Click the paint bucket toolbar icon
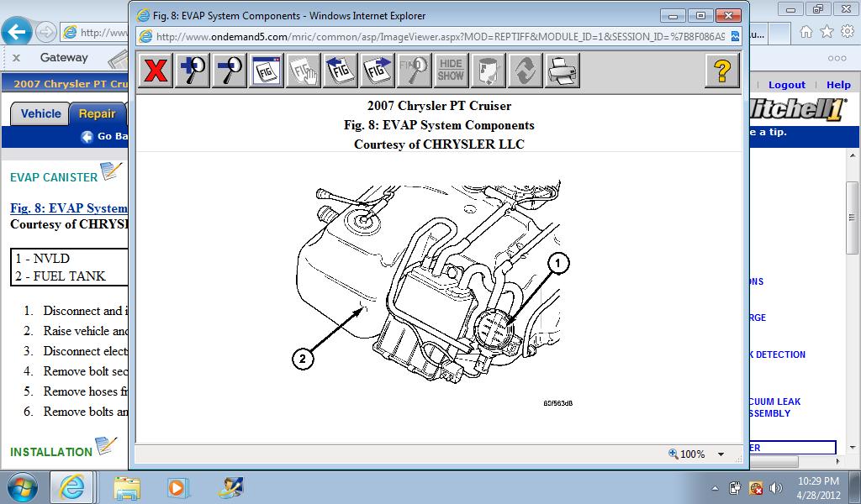Image resolution: width=861 pixels, height=504 pixels. pyautogui.click(x=488, y=71)
